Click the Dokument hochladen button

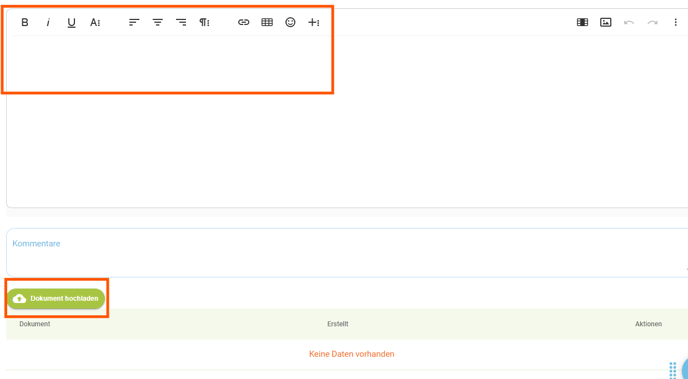click(56, 299)
